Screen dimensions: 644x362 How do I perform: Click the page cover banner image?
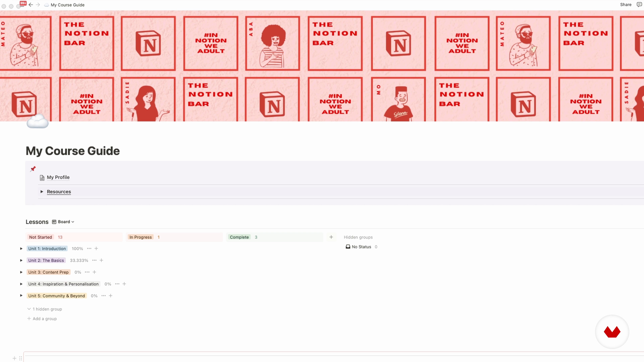[x=322, y=66]
